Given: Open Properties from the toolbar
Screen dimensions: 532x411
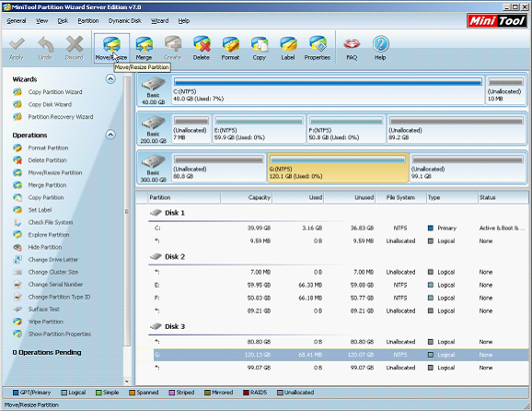Looking at the screenshot, I should (x=318, y=48).
